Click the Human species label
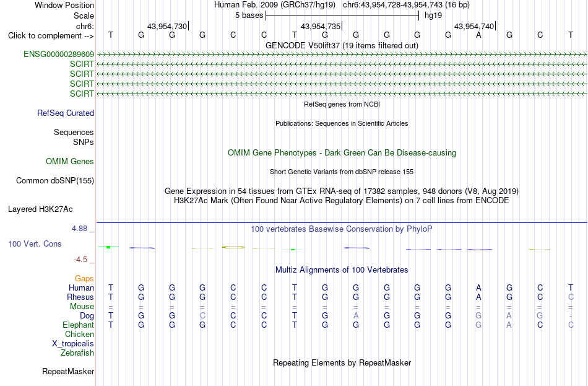 point(81,287)
